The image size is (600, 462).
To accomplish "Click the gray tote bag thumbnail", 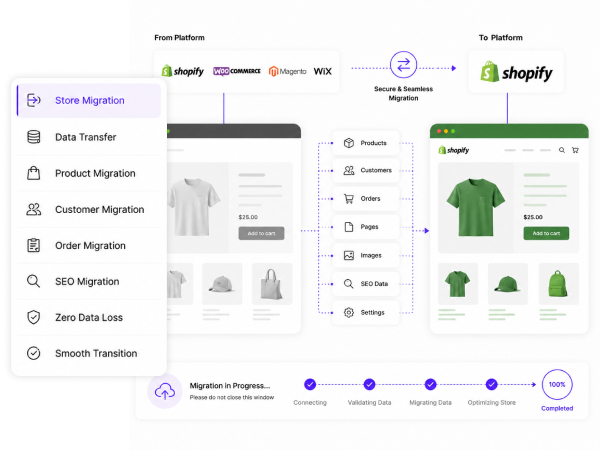I will coord(272,284).
